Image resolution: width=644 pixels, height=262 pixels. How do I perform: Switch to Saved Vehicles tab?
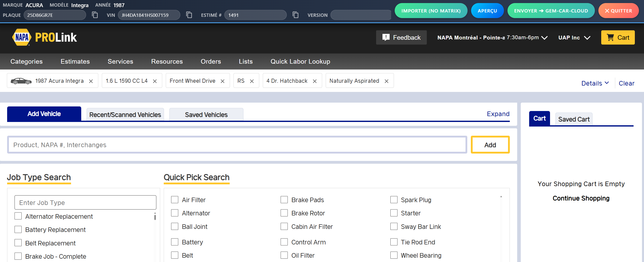206,115
